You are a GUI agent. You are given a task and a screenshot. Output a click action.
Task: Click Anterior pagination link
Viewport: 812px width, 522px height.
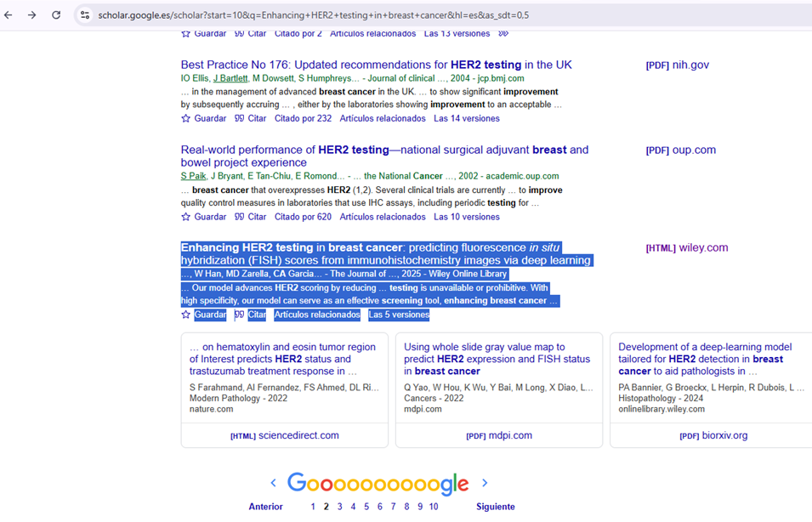[265, 507]
